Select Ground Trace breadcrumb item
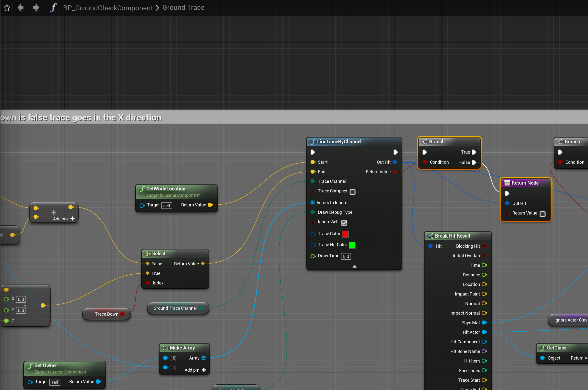Viewport: 588px width, 390px height. tap(183, 8)
